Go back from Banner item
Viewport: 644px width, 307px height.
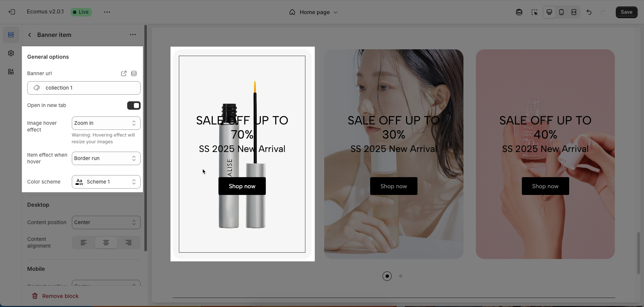[30, 35]
